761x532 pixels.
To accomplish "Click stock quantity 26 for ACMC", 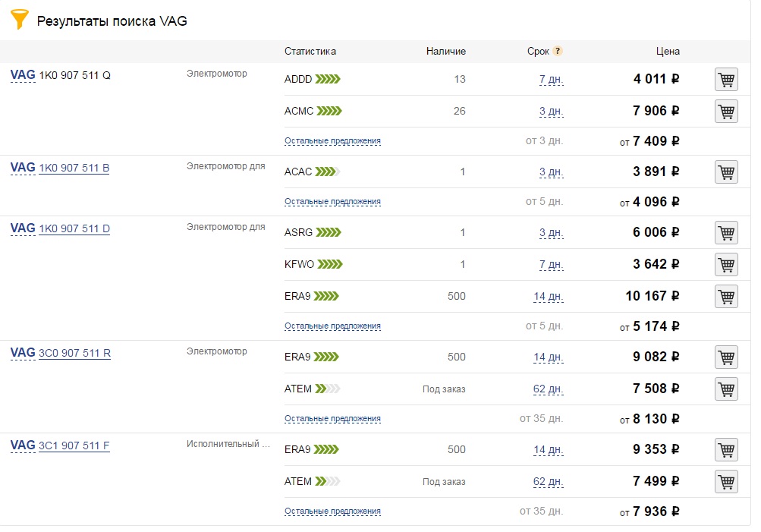I will (460, 111).
